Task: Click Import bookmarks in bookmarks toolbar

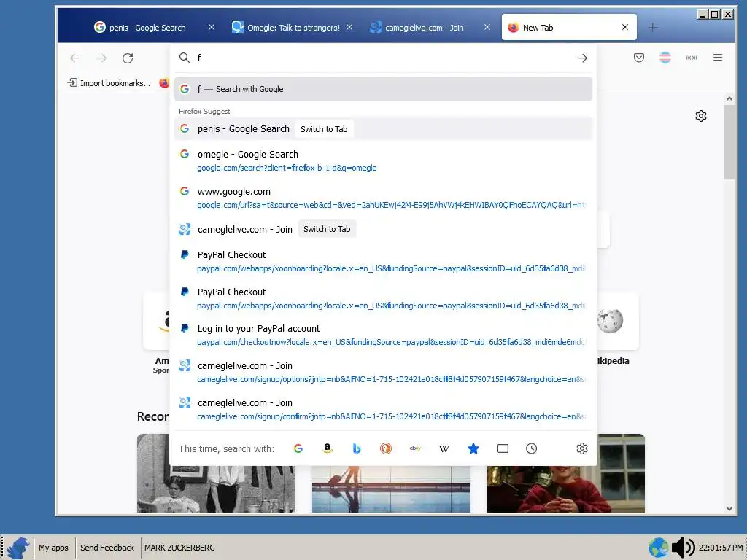Action: click(x=109, y=83)
